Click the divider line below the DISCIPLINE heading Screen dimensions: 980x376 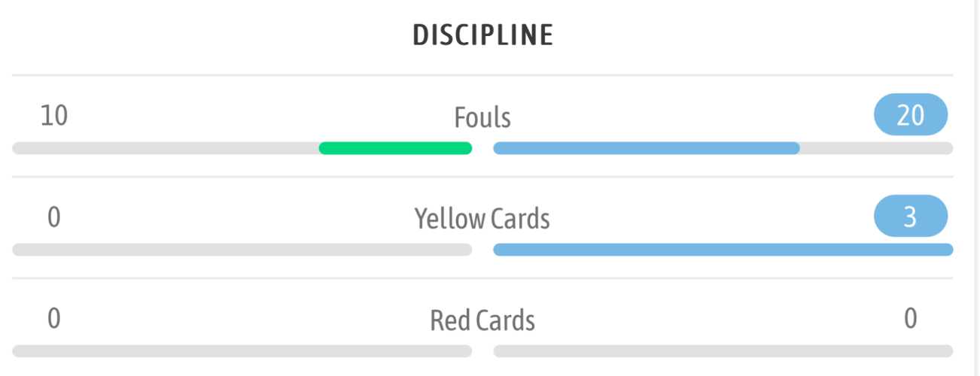coord(482,75)
